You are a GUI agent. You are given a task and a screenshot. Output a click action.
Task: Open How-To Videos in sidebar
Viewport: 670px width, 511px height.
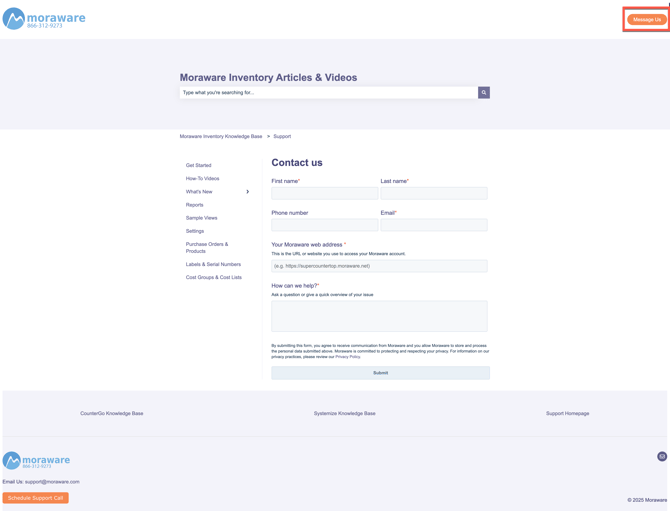click(203, 178)
